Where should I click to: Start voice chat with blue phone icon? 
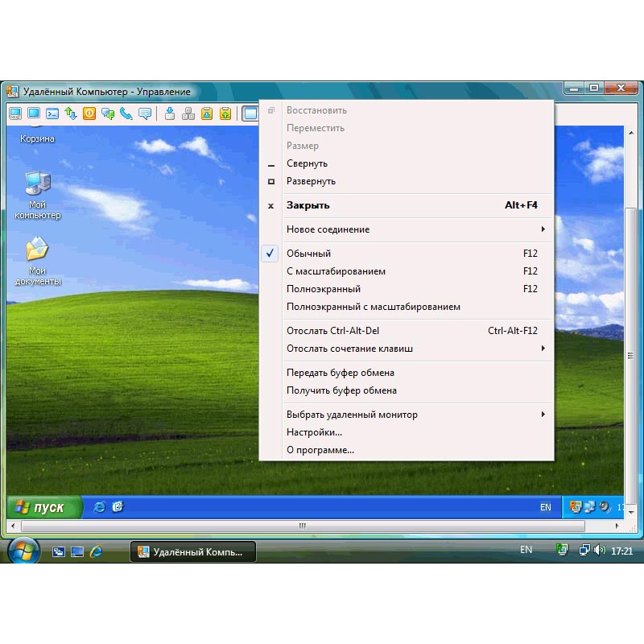[x=126, y=114]
